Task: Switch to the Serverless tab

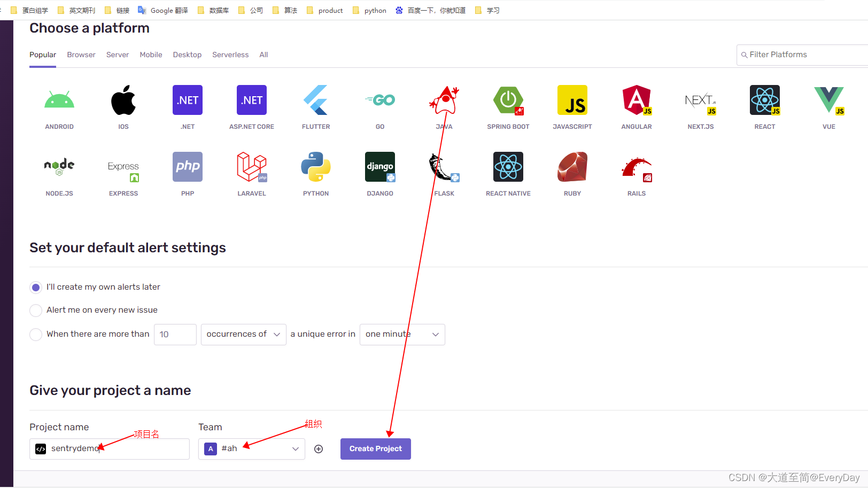Action: (x=230, y=55)
